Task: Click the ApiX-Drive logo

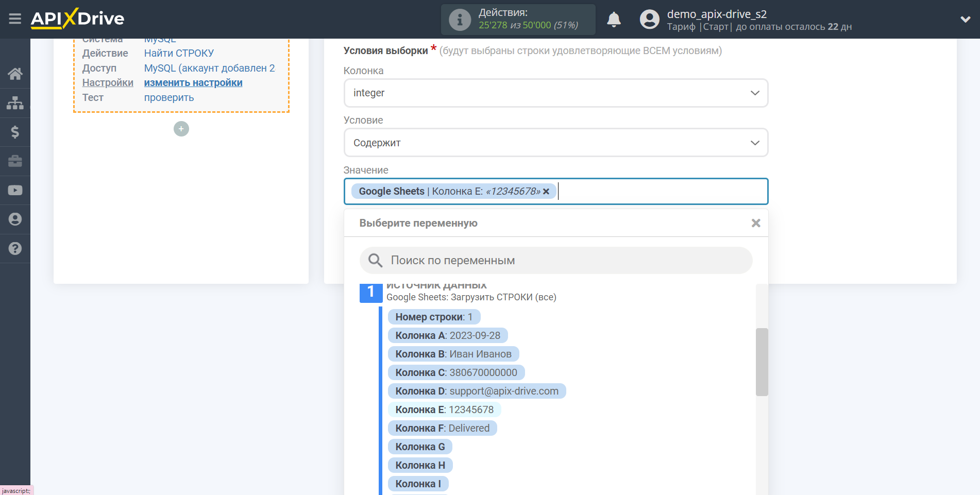Action: (77, 19)
